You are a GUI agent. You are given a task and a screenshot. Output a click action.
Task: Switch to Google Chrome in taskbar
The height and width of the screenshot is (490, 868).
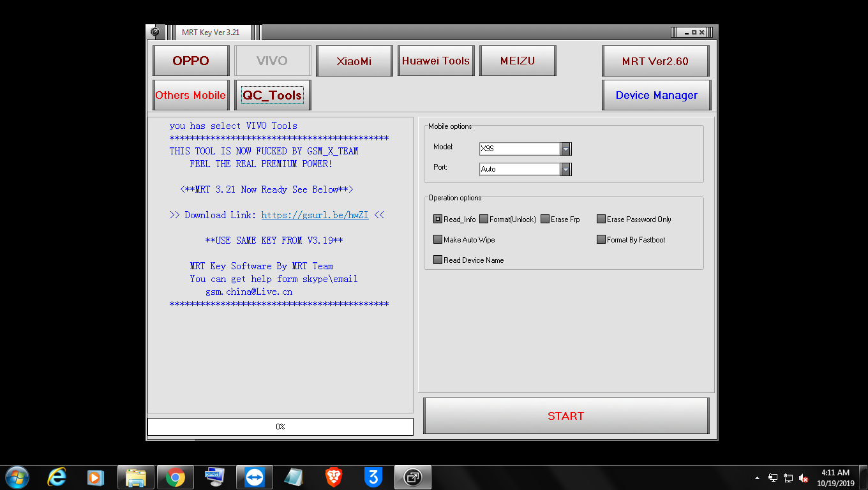point(176,477)
